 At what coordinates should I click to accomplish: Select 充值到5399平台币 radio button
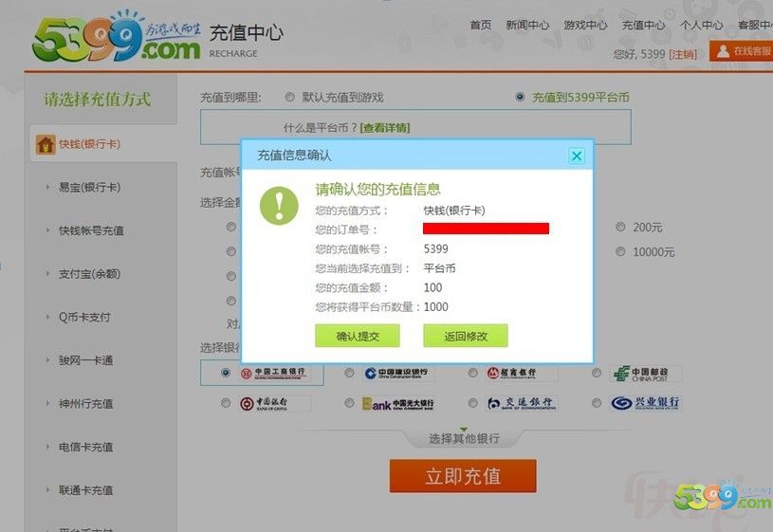click(x=520, y=97)
